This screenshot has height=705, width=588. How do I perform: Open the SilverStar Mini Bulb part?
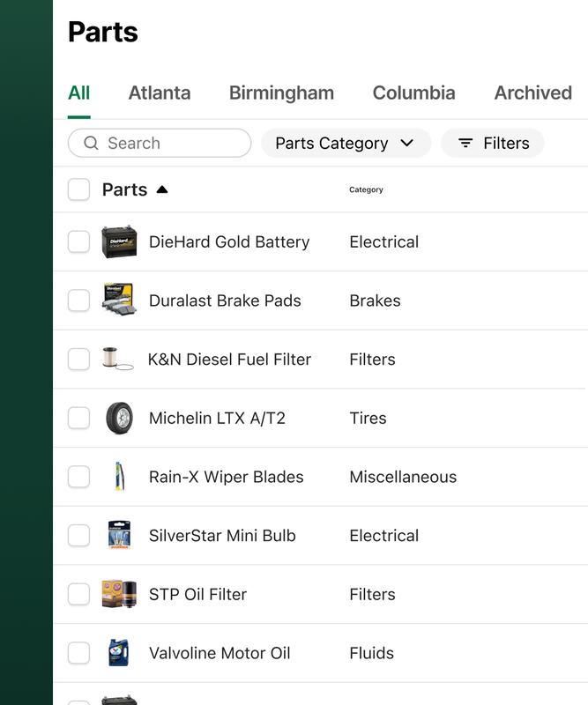pos(222,536)
